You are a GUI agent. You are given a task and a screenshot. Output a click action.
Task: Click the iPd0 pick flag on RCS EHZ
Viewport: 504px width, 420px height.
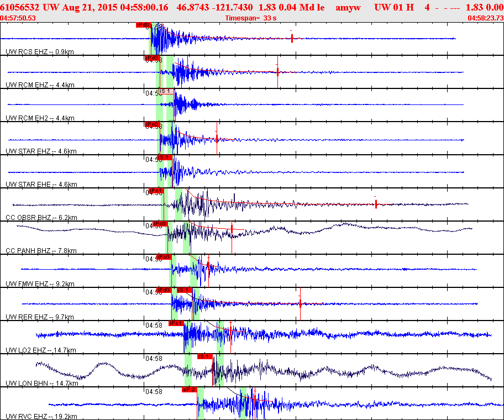143,25
